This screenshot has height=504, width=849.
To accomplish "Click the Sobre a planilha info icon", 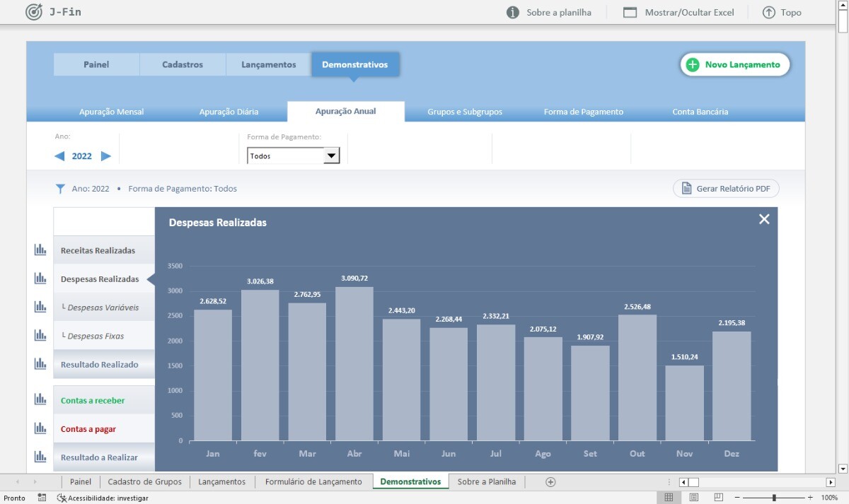I will coord(513,13).
